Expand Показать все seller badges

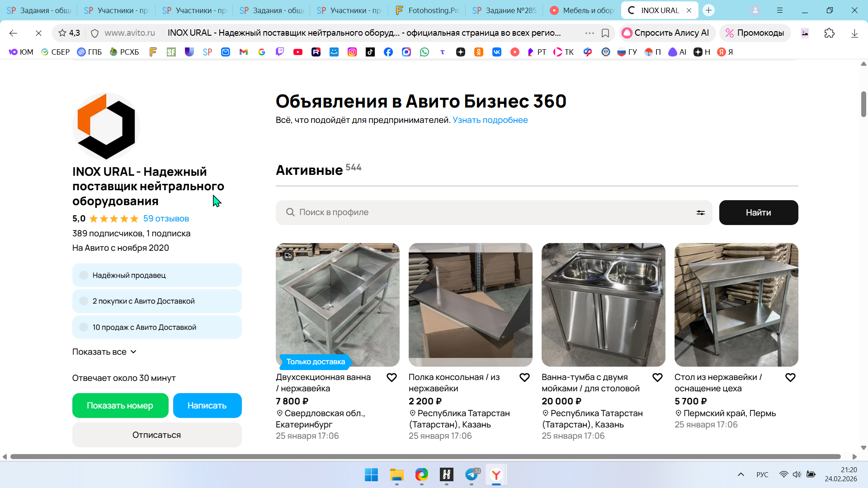coord(104,352)
